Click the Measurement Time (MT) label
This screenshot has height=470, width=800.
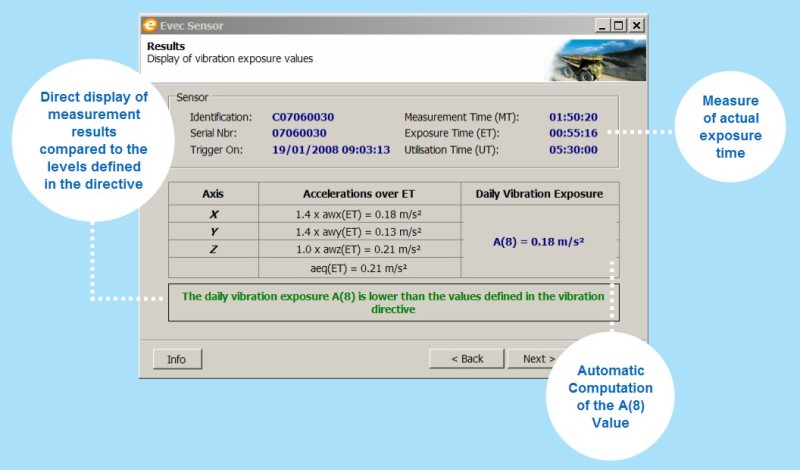[x=462, y=117]
